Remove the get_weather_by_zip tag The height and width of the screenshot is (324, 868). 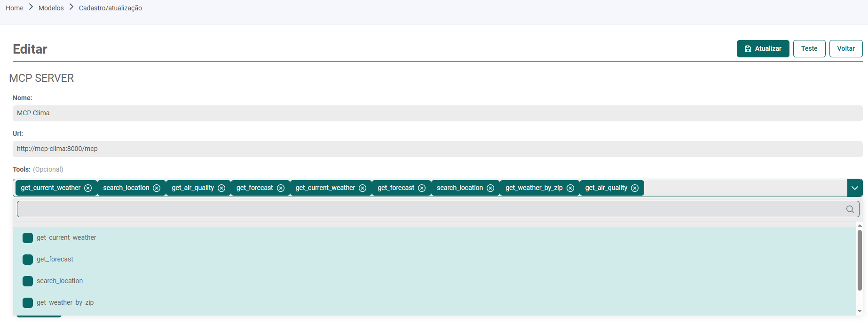570,188
